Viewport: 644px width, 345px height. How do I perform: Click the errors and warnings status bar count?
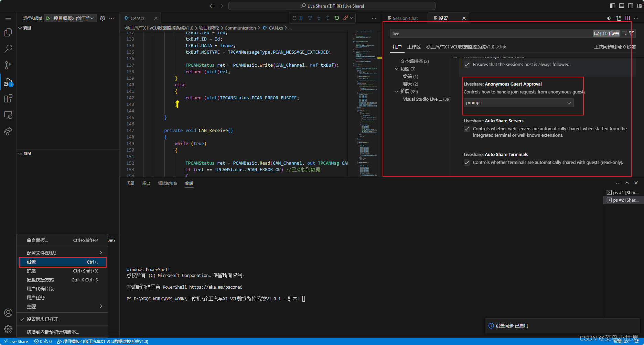click(43, 341)
